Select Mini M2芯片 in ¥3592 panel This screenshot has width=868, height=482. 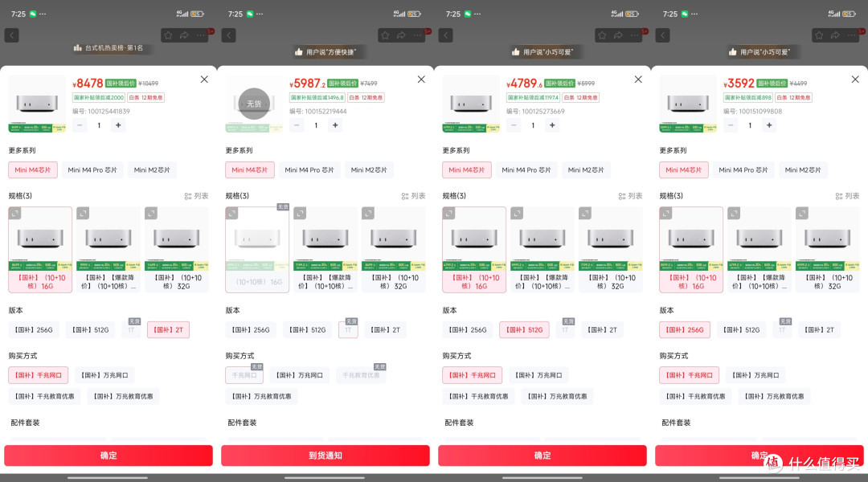click(x=803, y=170)
